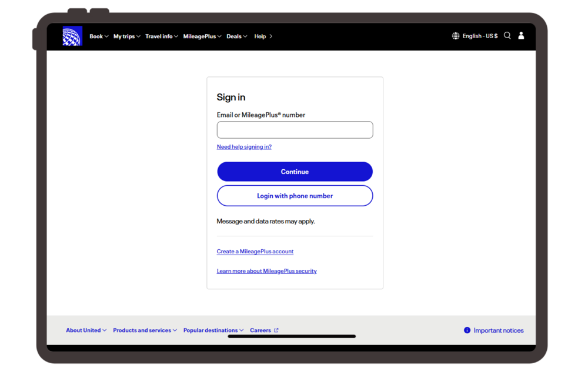Open the Help menu item
588x375 pixels.
coord(263,36)
